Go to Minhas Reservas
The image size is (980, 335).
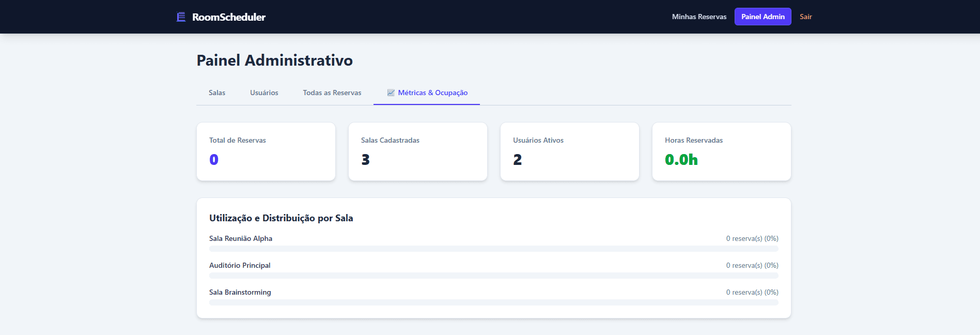click(699, 17)
